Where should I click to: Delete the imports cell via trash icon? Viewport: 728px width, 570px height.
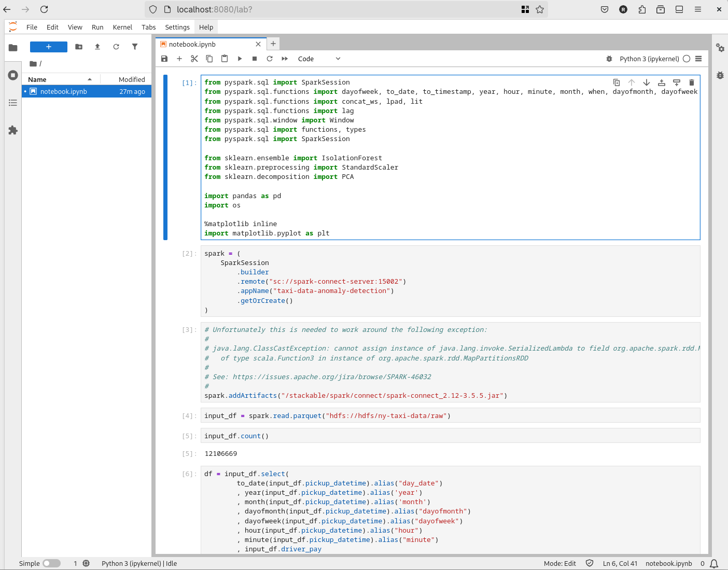692,82
